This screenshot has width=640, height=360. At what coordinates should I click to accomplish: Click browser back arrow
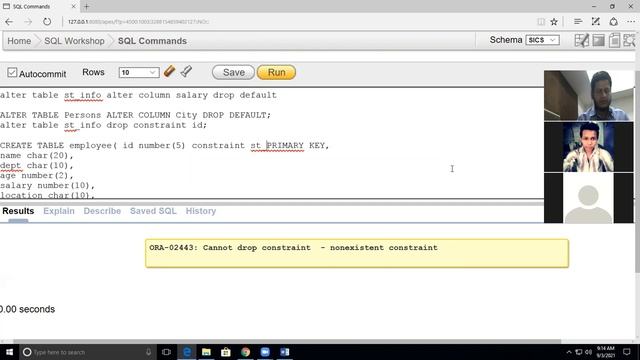pyautogui.click(x=9, y=22)
